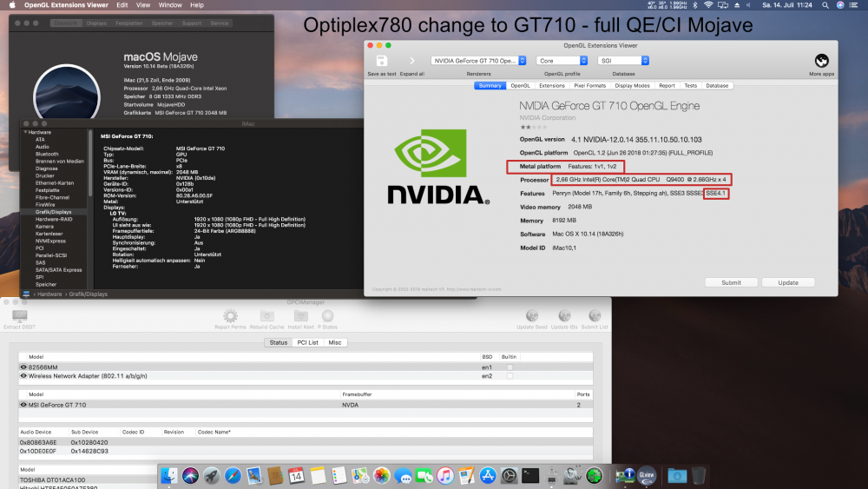Screen dimensions: 868x489
Task: Select NVMExpress in hardware sidebar
Action: pyautogui.click(x=51, y=241)
